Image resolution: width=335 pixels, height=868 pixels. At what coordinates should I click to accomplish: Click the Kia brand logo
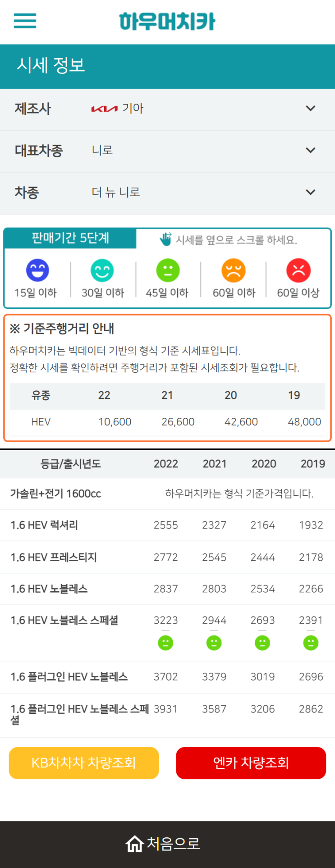[x=104, y=109]
